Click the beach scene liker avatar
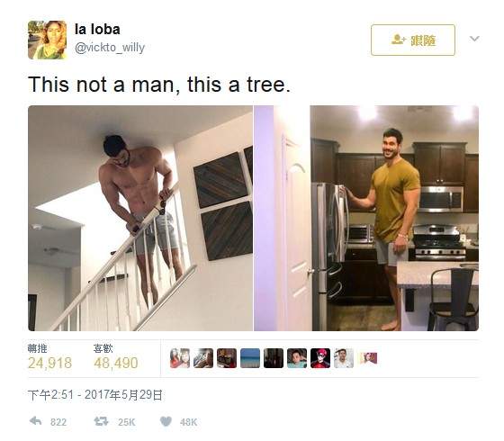The height and width of the screenshot is (441, 504). (x=250, y=358)
